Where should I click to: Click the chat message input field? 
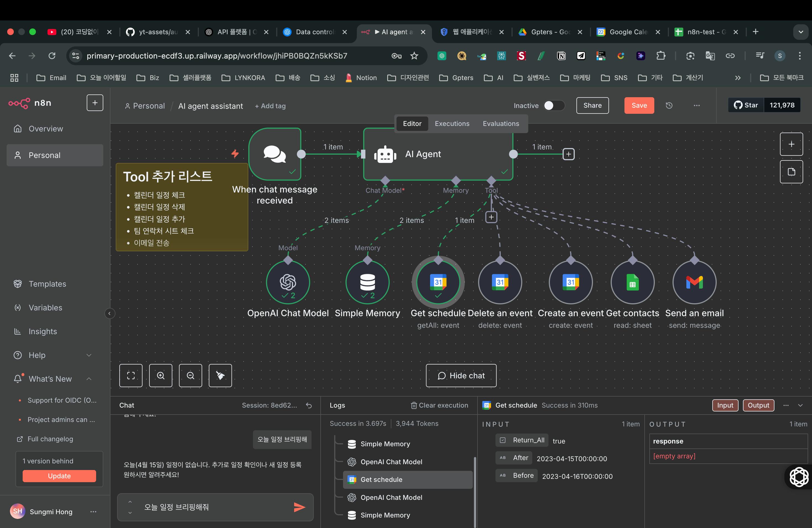coord(212,507)
